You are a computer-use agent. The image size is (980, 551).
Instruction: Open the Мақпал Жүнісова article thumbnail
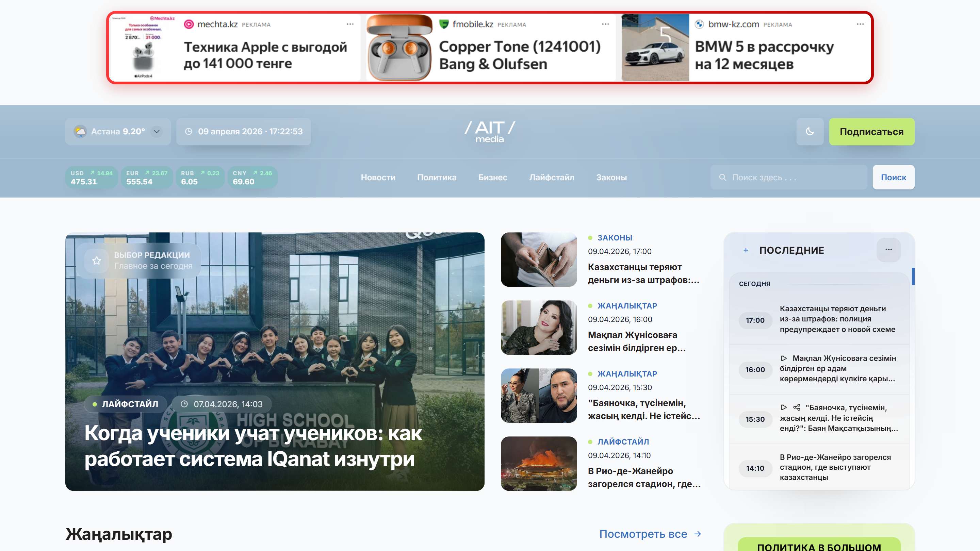[x=539, y=328]
